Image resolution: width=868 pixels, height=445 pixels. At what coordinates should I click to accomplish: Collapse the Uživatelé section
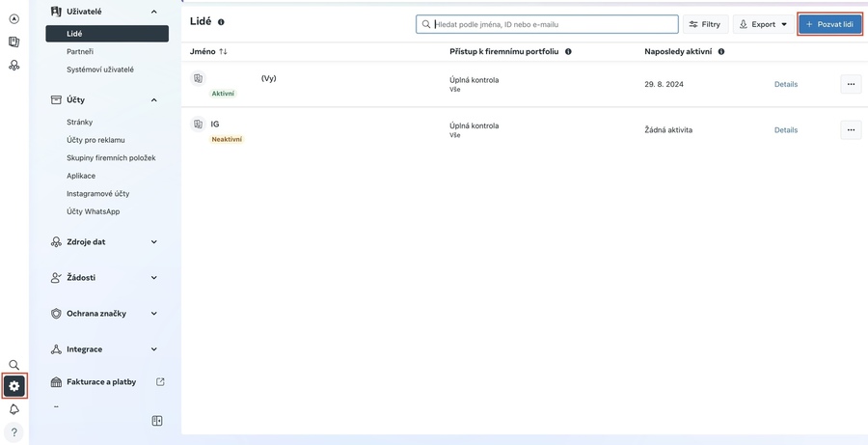(x=154, y=12)
